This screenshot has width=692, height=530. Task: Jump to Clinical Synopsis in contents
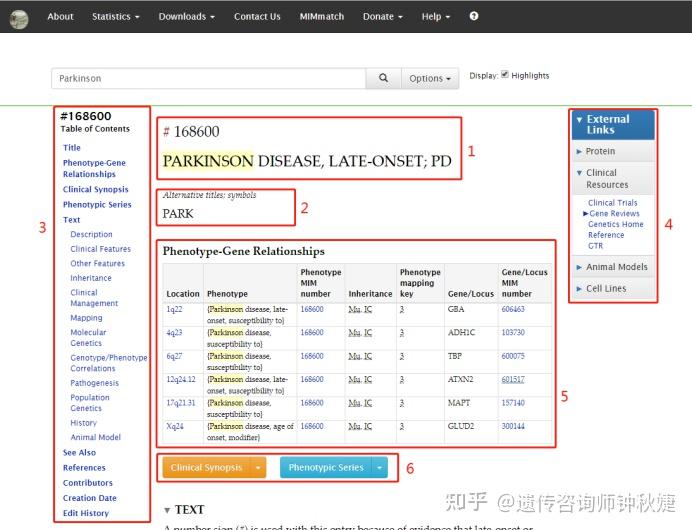tap(95, 189)
